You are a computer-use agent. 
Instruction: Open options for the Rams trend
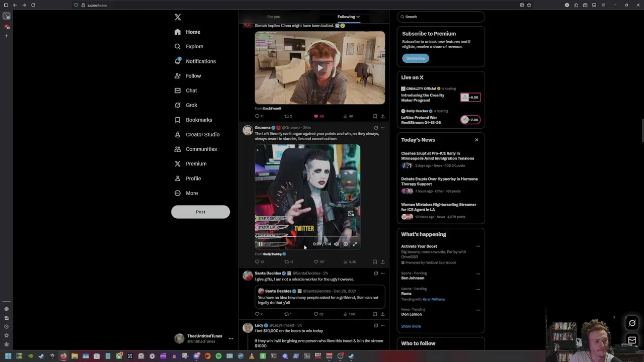click(x=478, y=290)
